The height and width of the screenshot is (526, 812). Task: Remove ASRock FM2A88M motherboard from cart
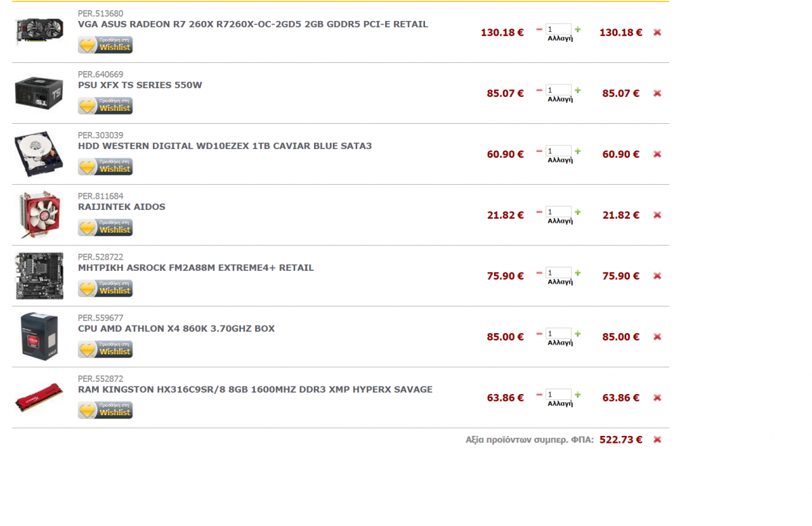657,276
